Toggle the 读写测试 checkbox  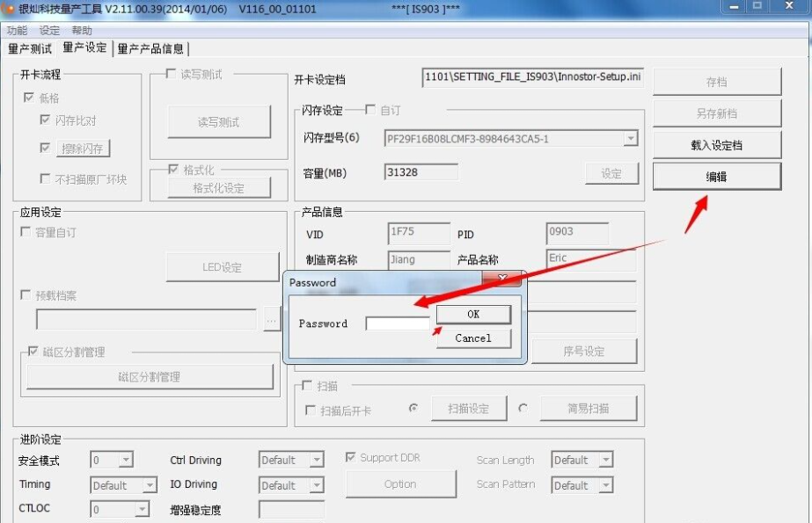(171, 75)
